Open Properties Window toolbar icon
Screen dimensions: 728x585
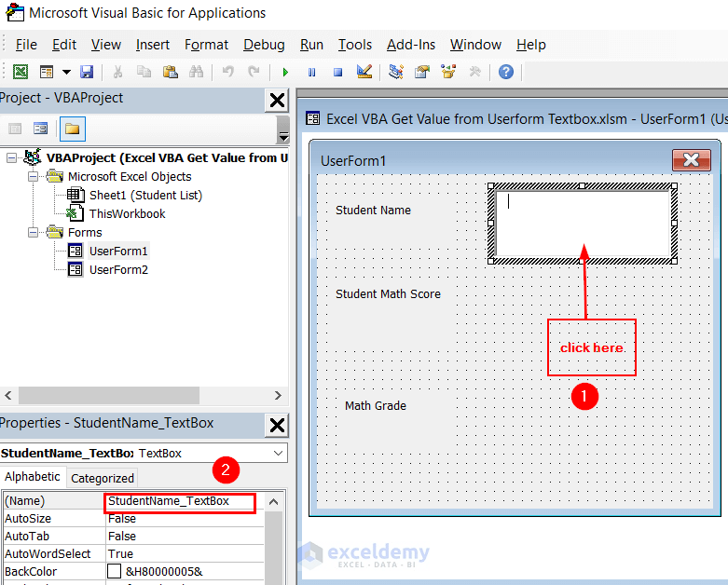[422, 72]
